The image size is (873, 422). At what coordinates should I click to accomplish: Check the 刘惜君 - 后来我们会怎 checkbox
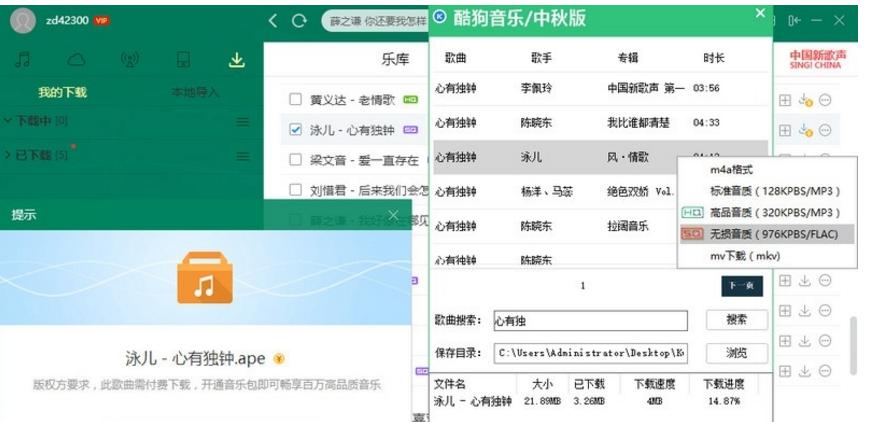tap(295, 190)
